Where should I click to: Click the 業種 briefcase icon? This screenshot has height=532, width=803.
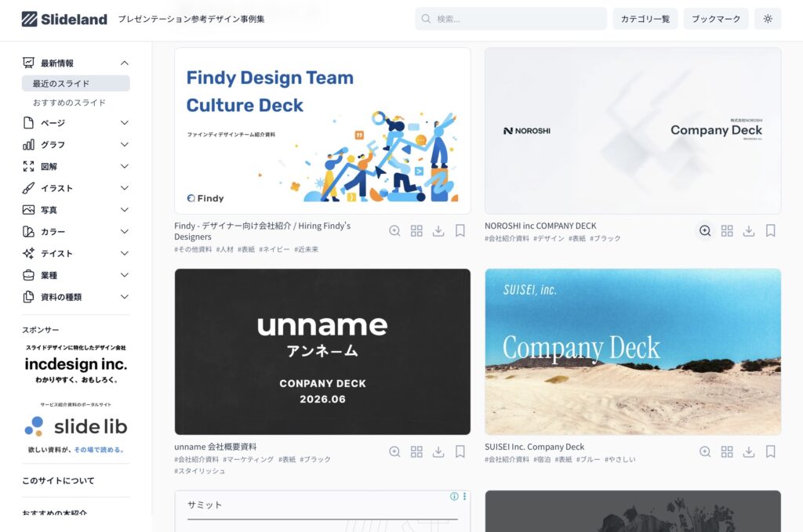[29, 275]
